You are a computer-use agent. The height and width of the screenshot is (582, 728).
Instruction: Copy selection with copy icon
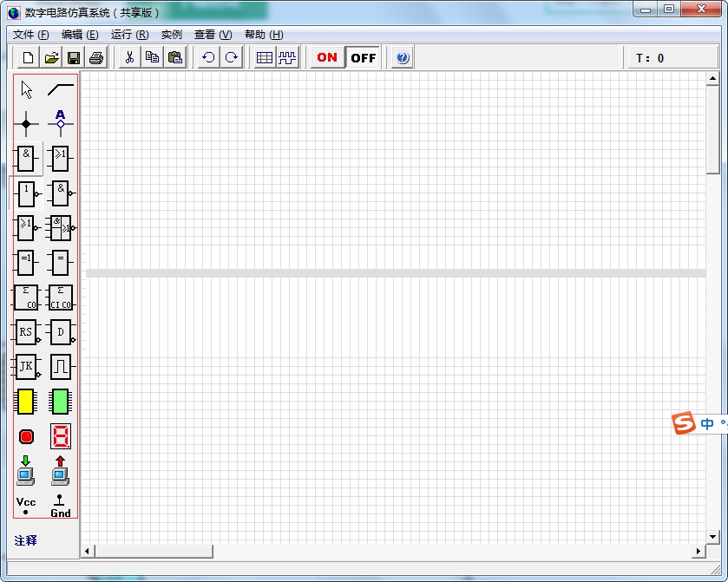point(153,57)
